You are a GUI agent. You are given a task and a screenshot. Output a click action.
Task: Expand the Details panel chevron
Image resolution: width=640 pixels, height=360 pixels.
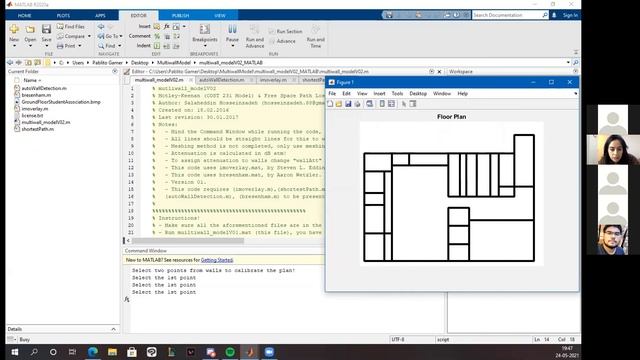coord(113,329)
